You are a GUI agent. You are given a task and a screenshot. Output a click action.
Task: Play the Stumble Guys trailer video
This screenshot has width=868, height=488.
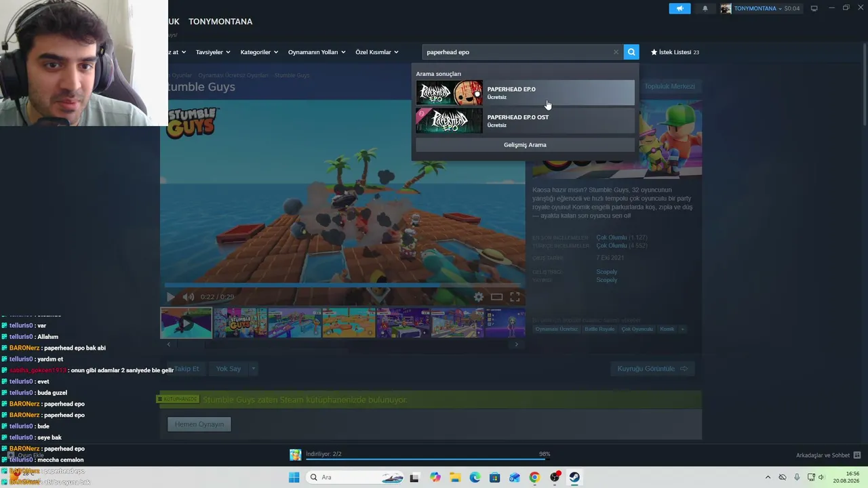170,297
